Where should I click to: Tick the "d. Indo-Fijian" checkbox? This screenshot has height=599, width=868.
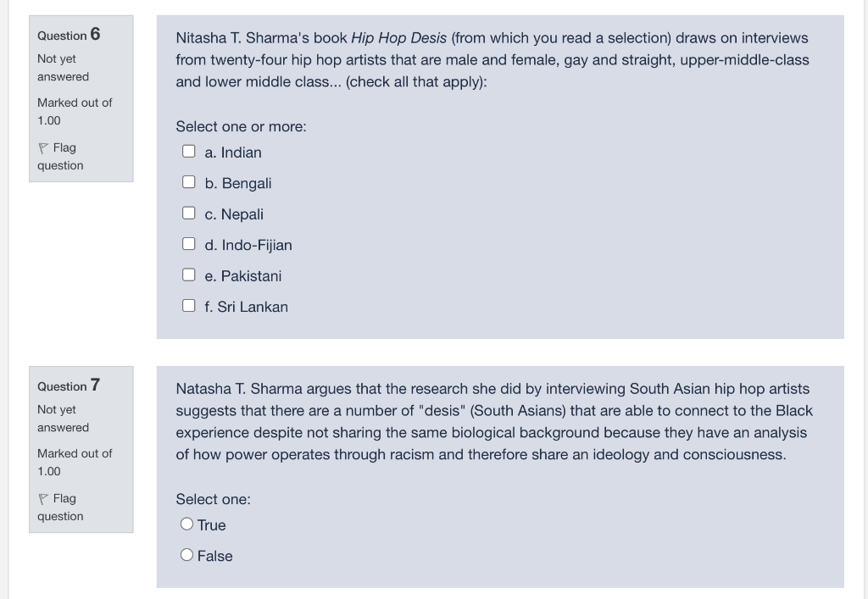188,243
